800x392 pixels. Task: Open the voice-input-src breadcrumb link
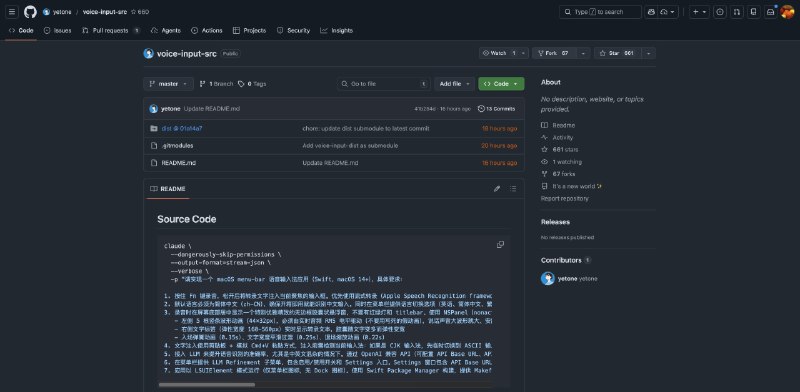point(105,12)
